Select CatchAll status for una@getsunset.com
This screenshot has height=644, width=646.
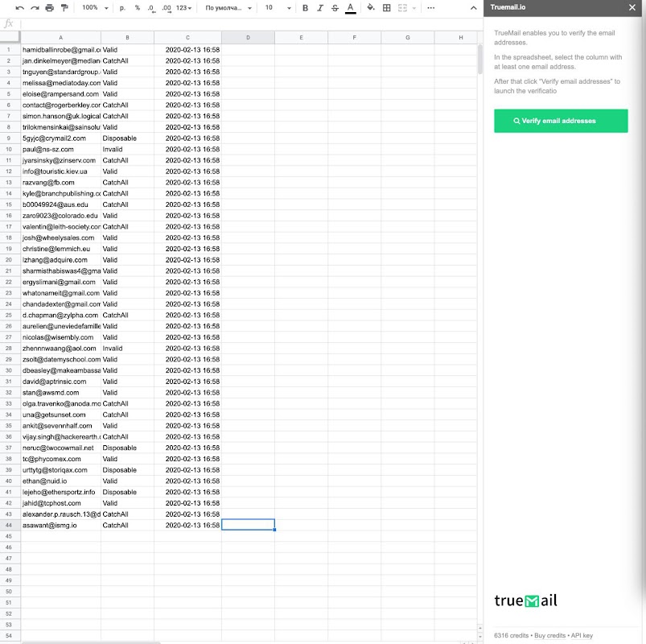(x=127, y=415)
